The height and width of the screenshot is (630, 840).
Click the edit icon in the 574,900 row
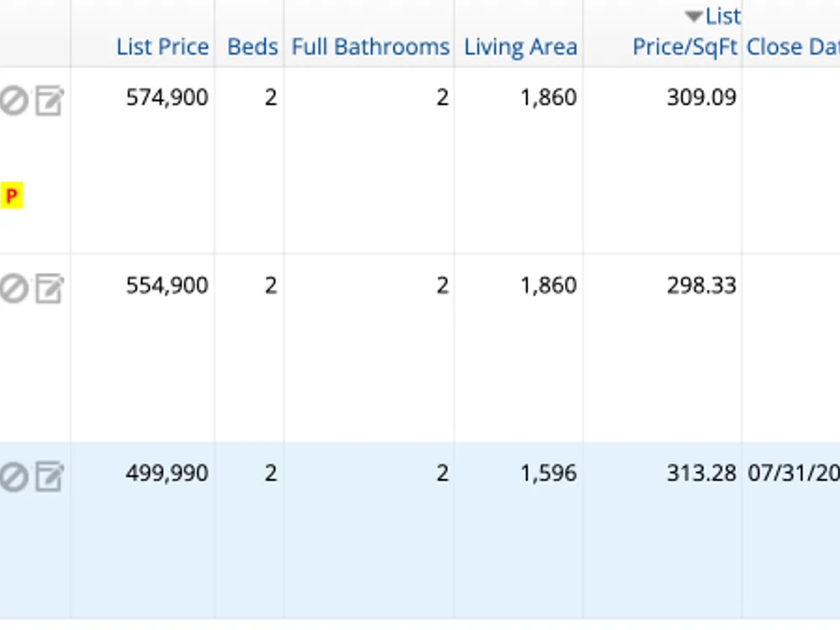(49, 102)
